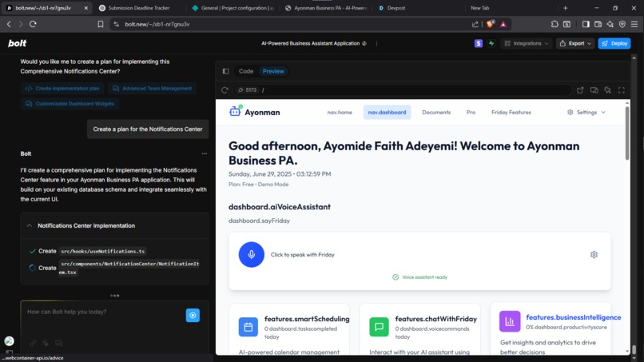Open the Bolt message three-dot options
This screenshot has width=644, height=362.
tap(204, 153)
